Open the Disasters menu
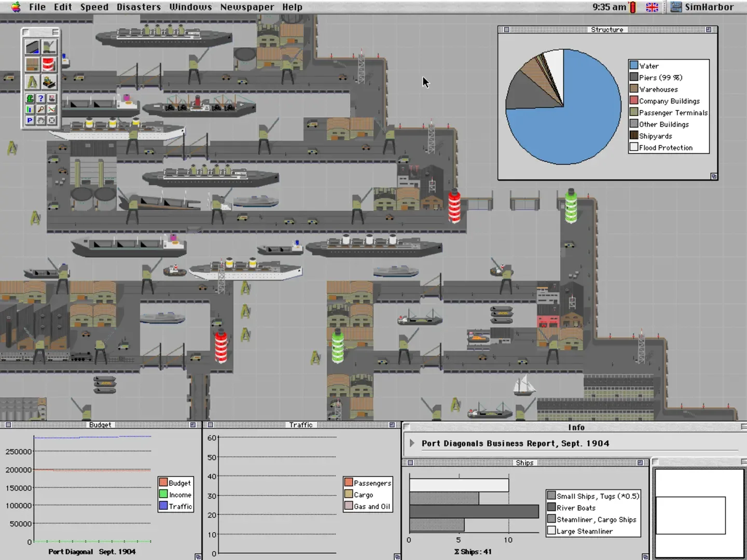The width and height of the screenshot is (747, 560). [x=139, y=7]
